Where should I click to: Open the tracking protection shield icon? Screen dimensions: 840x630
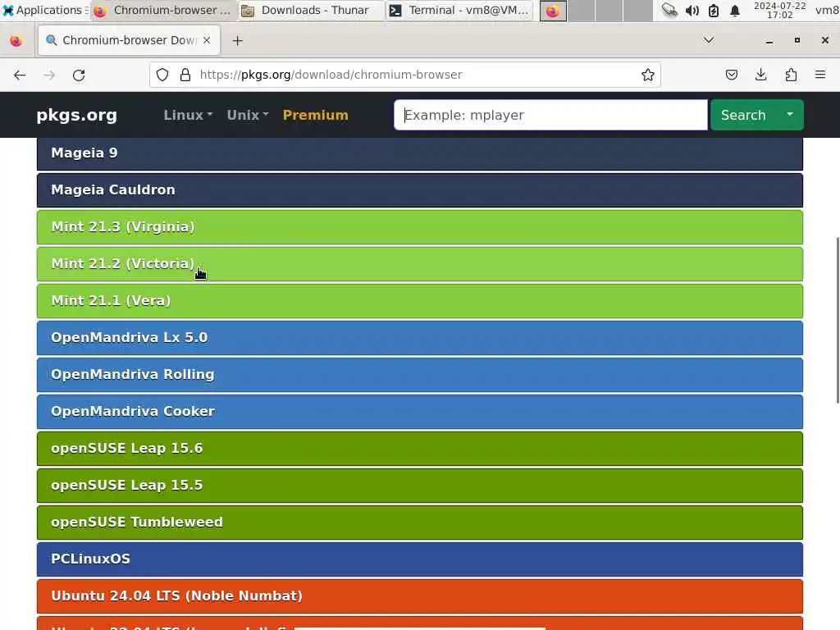[162, 75]
